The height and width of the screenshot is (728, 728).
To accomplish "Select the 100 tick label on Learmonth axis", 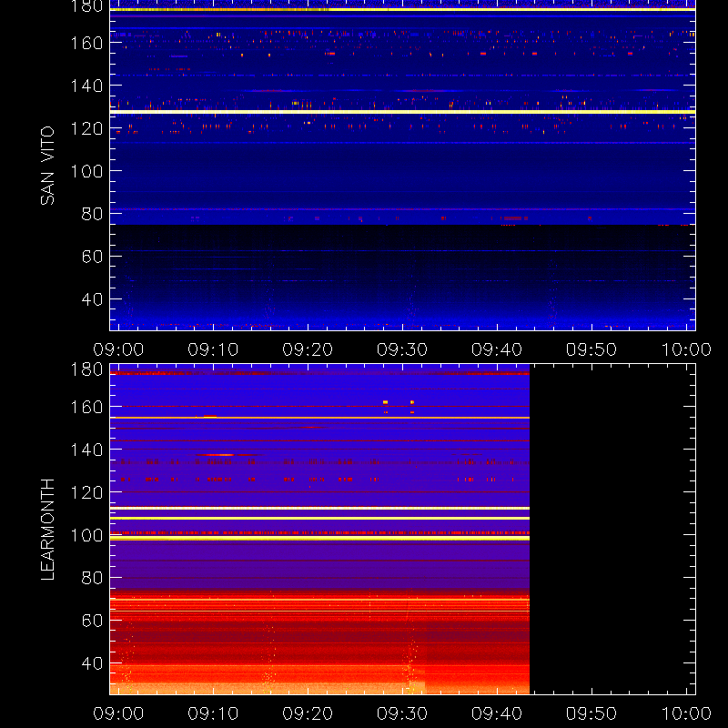I will click(86, 535).
